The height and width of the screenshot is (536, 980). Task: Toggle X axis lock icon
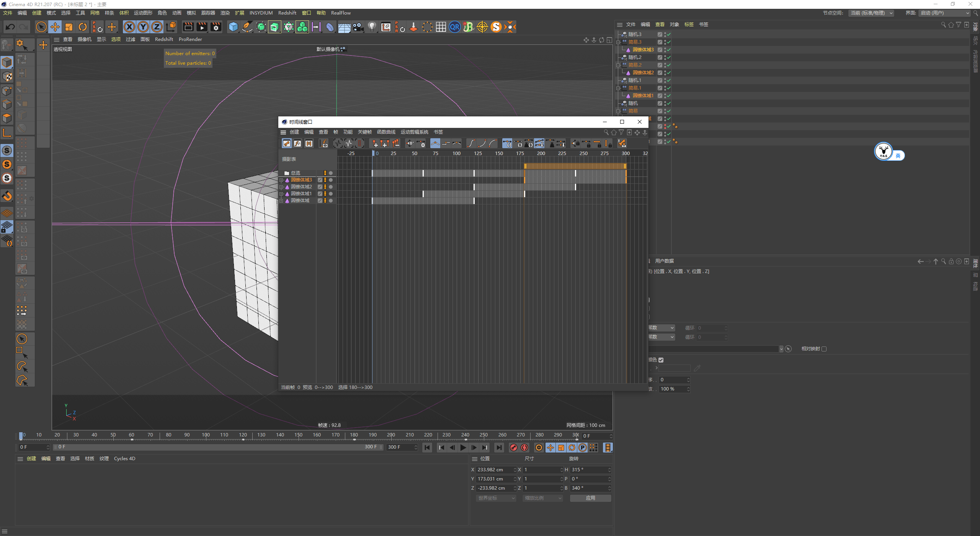pyautogui.click(x=129, y=27)
